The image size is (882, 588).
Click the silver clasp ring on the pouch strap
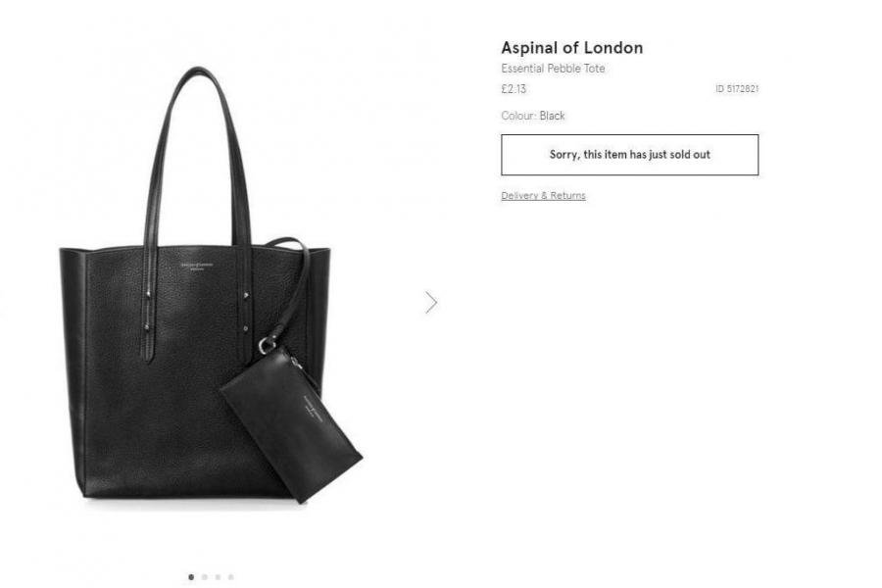tap(268, 346)
